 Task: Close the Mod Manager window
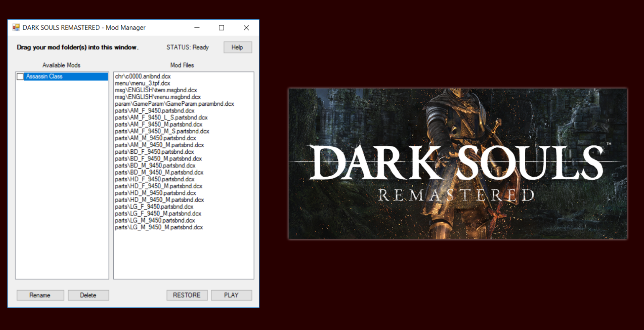click(246, 28)
